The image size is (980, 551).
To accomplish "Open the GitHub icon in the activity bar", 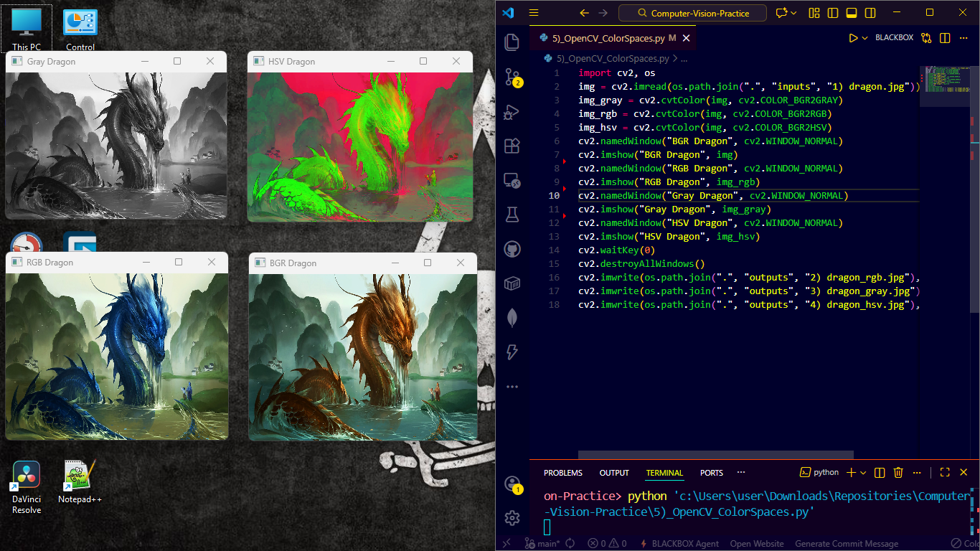I will coord(512,249).
